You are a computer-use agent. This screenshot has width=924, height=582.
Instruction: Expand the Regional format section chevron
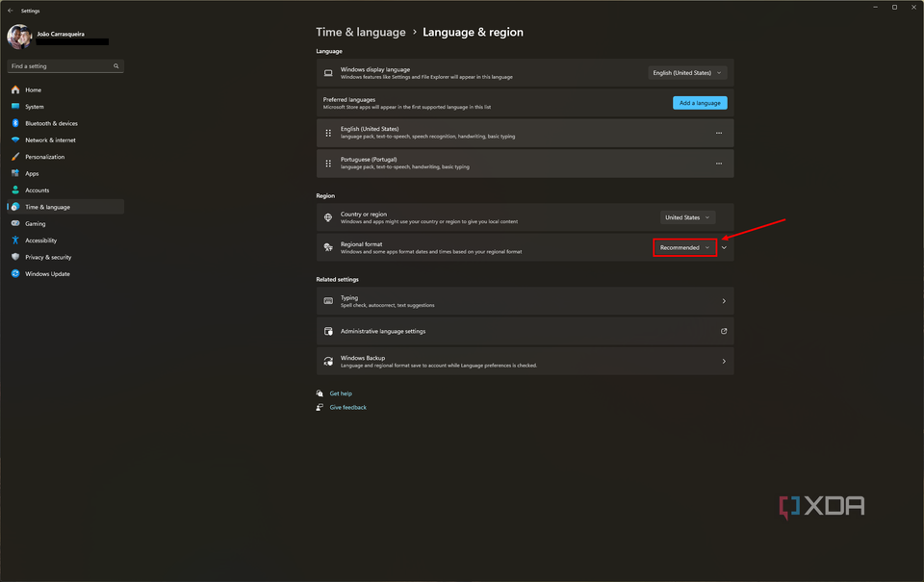724,247
